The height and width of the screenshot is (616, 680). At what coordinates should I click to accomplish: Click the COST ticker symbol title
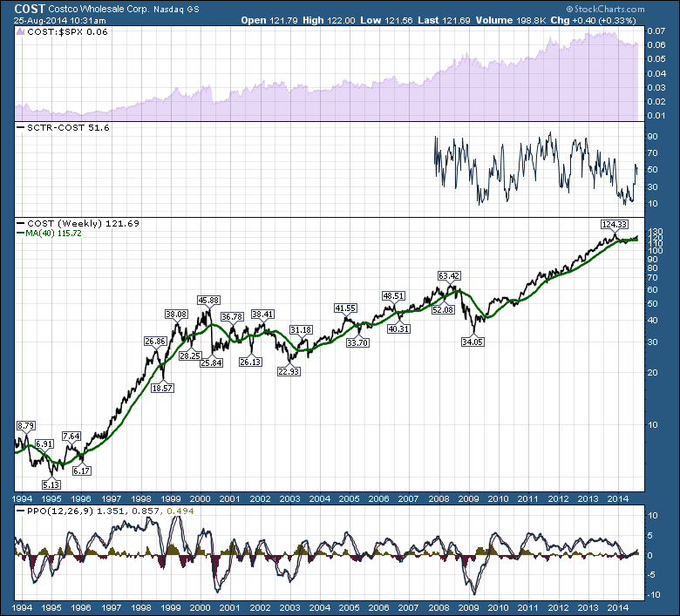click(x=30, y=9)
